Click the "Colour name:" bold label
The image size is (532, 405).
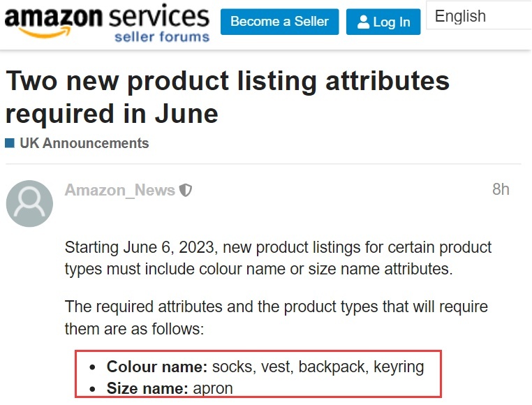[157, 367]
